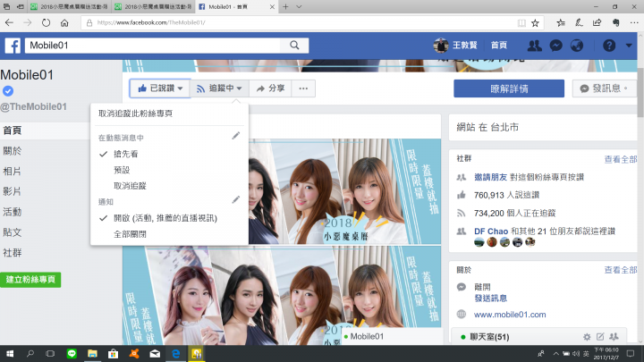Switch to first 2018小惡魔桌曆 tab
Screen dimensions: 644x362
click(70, 6)
